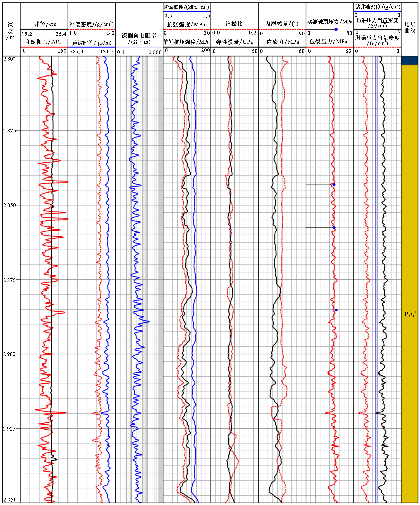Click the P2l1 formation label in the yellow column
Image resolution: width=420 pixels, height=505 pixels.
pyautogui.click(x=410, y=314)
